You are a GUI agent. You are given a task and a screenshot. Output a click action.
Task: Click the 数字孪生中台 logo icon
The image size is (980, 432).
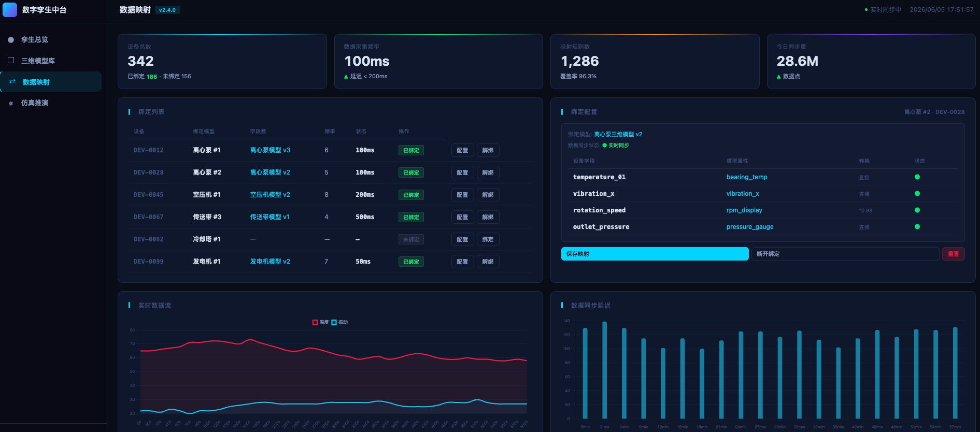[10, 10]
